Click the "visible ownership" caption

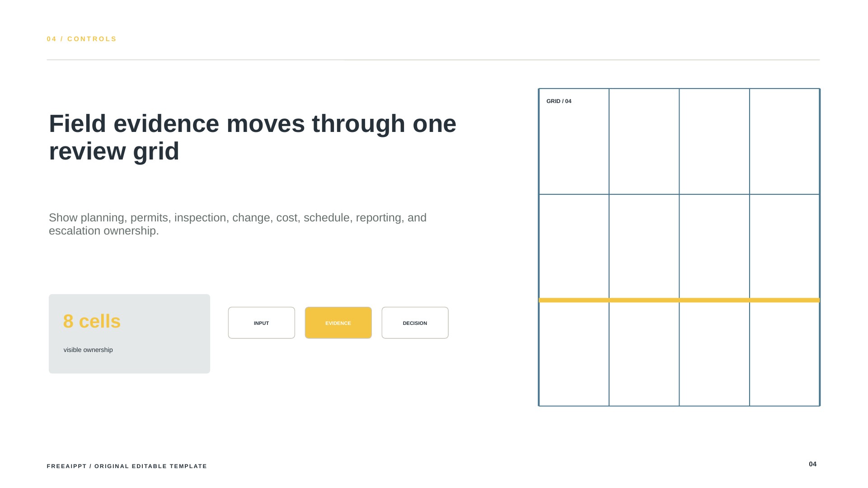88,350
